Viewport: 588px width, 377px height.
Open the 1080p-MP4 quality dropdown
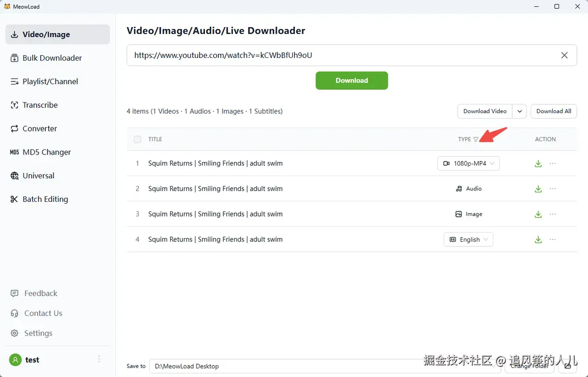[x=469, y=163]
